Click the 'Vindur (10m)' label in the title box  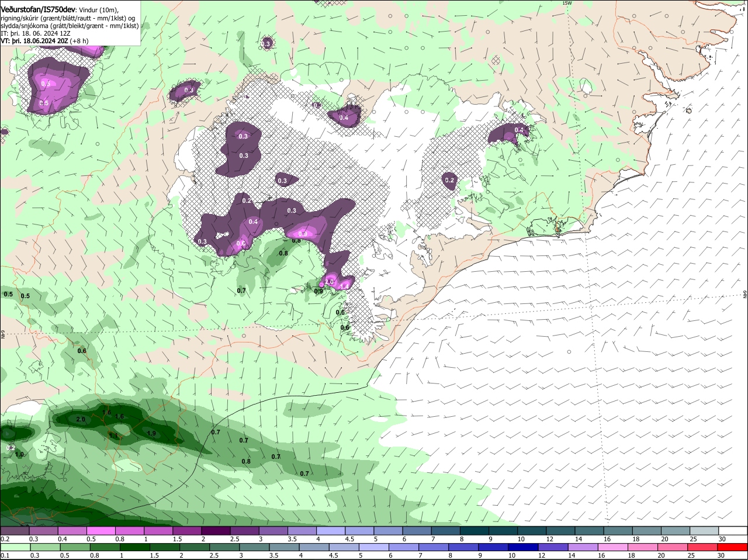tap(99, 11)
